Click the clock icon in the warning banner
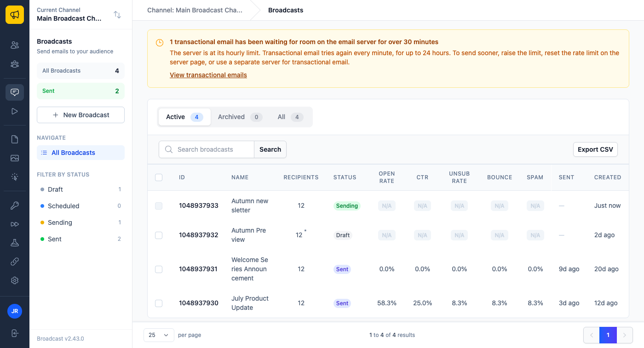The width and height of the screenshot is (644, 348). pos(160,43)
